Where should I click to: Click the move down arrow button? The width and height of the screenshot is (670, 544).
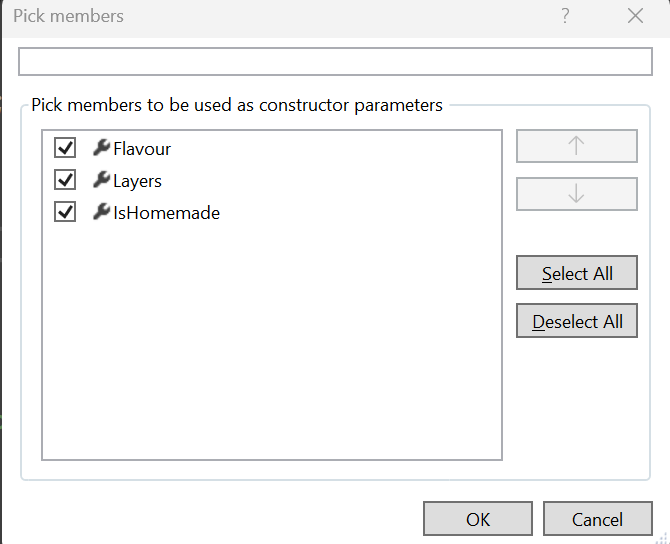(x=576, y=194)
